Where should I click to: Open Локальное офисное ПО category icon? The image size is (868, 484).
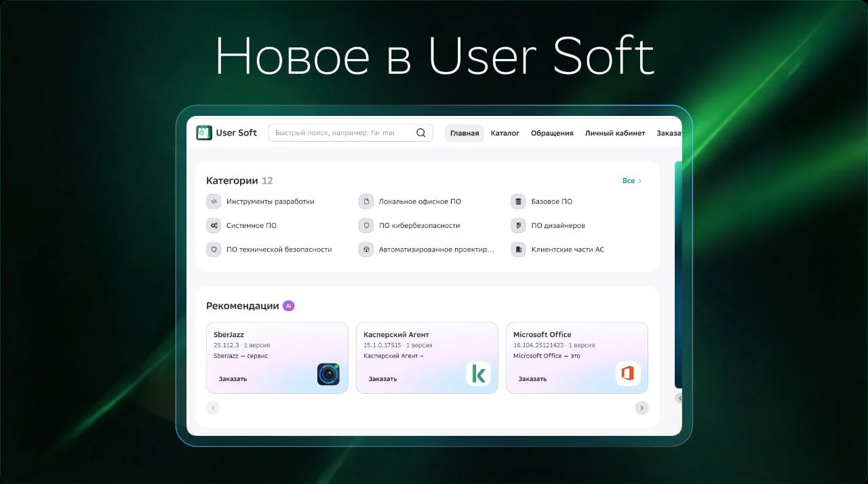(366, 201)
